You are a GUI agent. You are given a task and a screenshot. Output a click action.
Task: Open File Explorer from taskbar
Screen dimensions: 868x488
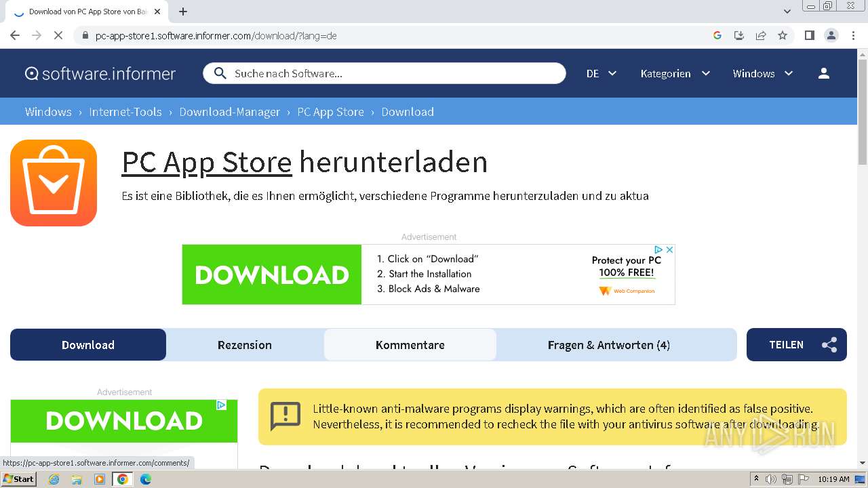(77, 479)
